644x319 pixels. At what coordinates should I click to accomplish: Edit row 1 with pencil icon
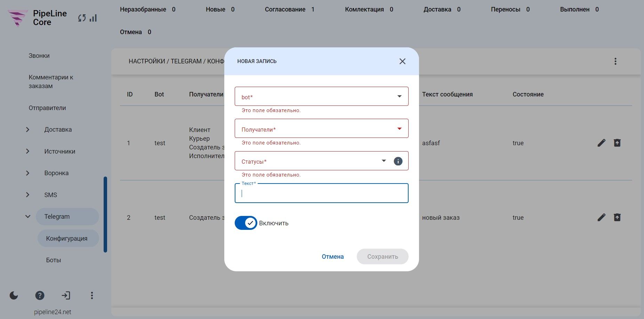point(601,143)
